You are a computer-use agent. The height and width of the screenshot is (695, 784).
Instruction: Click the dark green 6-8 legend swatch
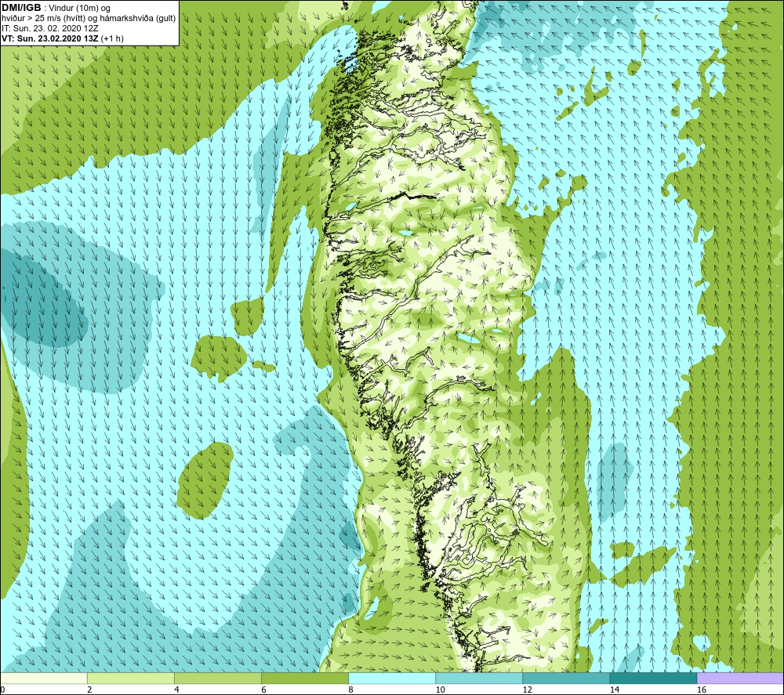[305, 678]
